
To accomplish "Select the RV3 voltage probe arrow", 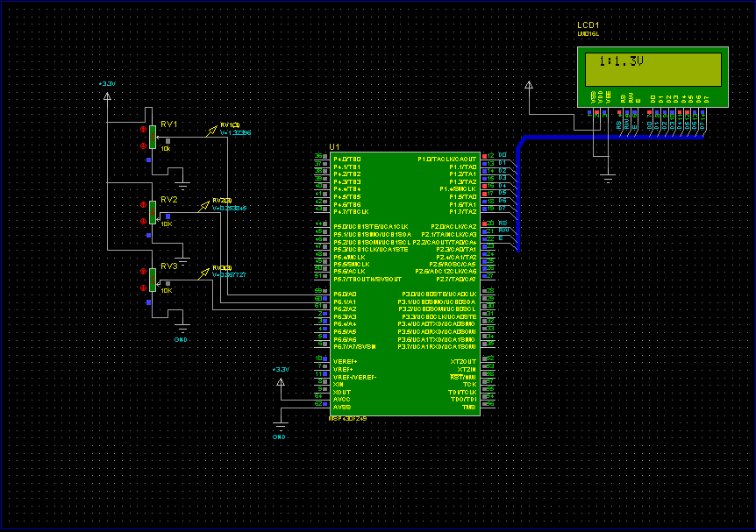I will point(203,273).
